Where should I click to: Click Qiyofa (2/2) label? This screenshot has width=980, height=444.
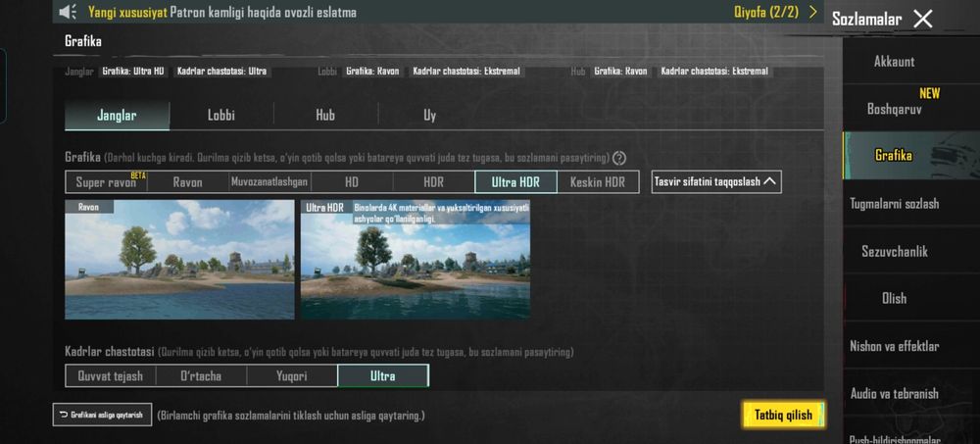[766, 12]
